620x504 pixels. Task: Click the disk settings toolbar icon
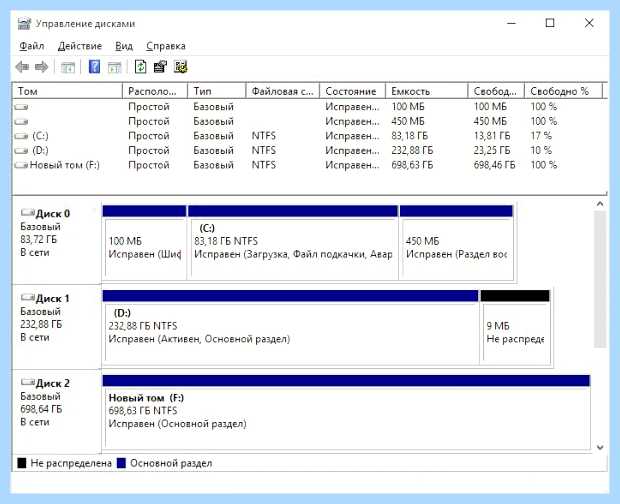pos(181,67)
